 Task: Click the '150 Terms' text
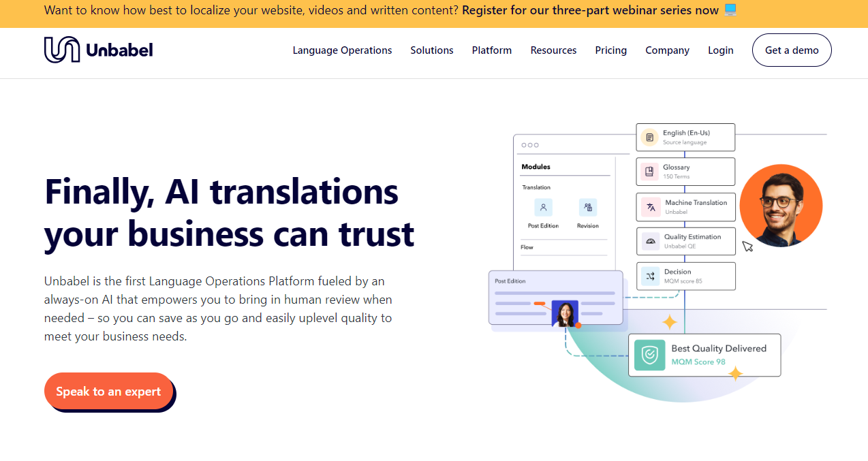pyautogui.click(x=677, y=177)
